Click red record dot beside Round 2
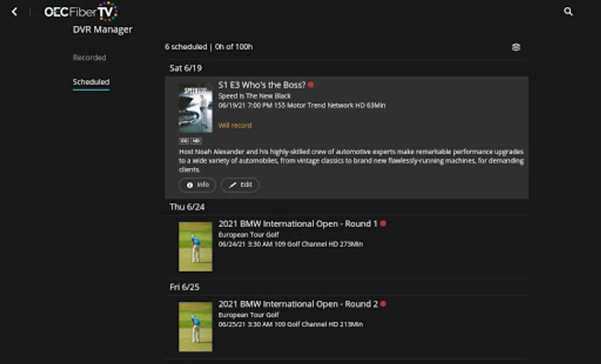 tap(383, 304)
